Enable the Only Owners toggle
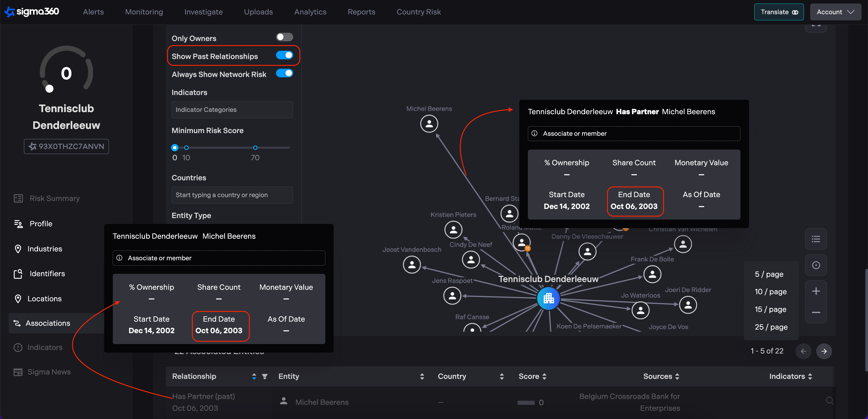This screenshot has width=868, height=419. pyautogui.click(x=284, y=37)
